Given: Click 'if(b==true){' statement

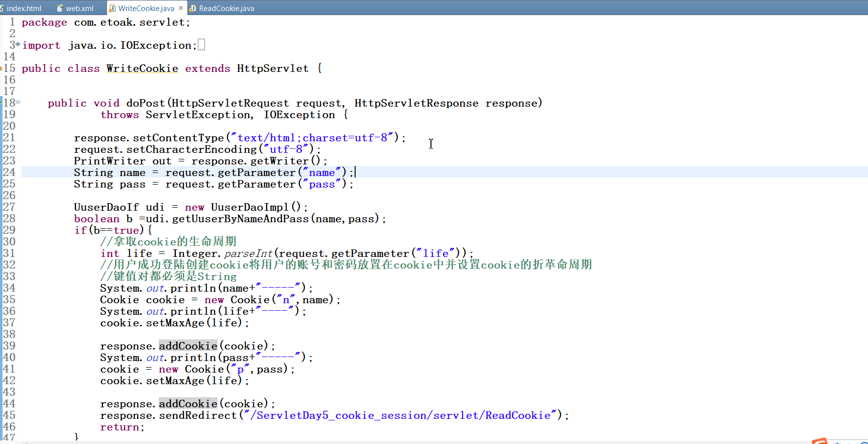Looking at the screenshot, I should (113, 230).
